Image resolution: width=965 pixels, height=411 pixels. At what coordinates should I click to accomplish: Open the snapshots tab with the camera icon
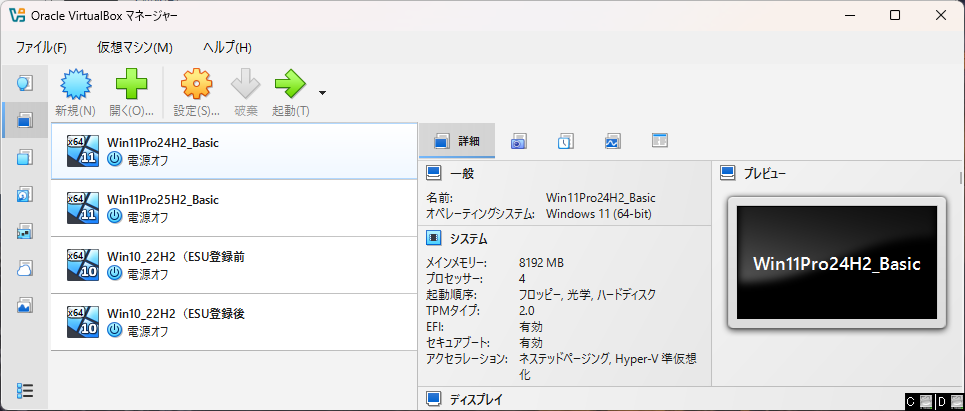point(518,142)
